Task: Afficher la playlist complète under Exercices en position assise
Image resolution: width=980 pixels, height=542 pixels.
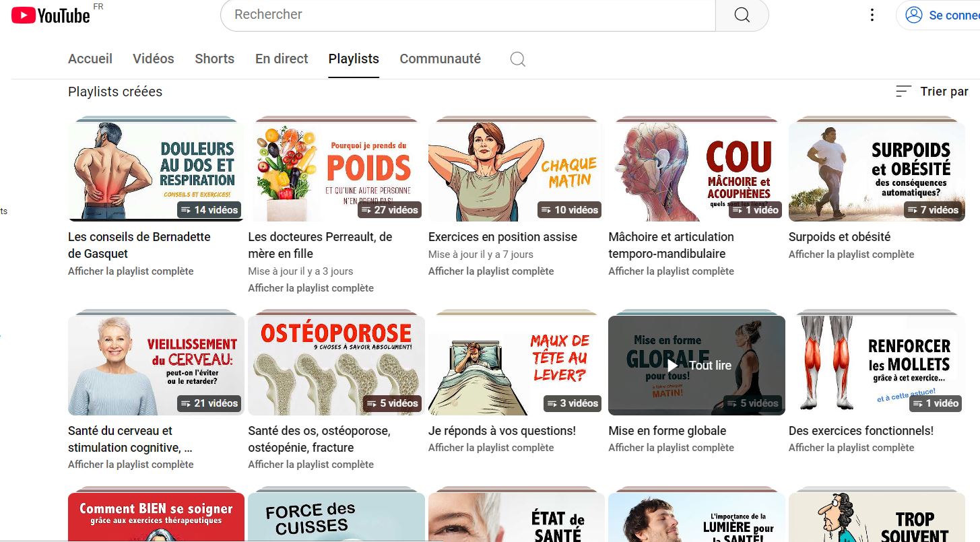Action: tap(491, 271)
